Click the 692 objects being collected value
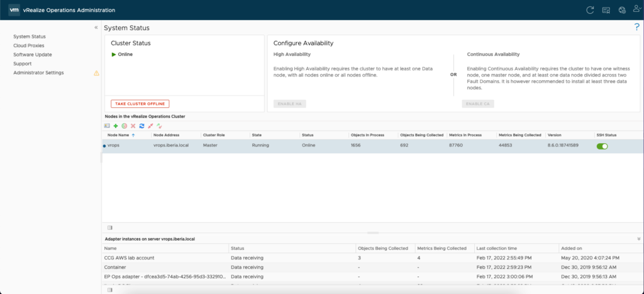The height and width of the screenshot is (294, 644). pos(404,146)
